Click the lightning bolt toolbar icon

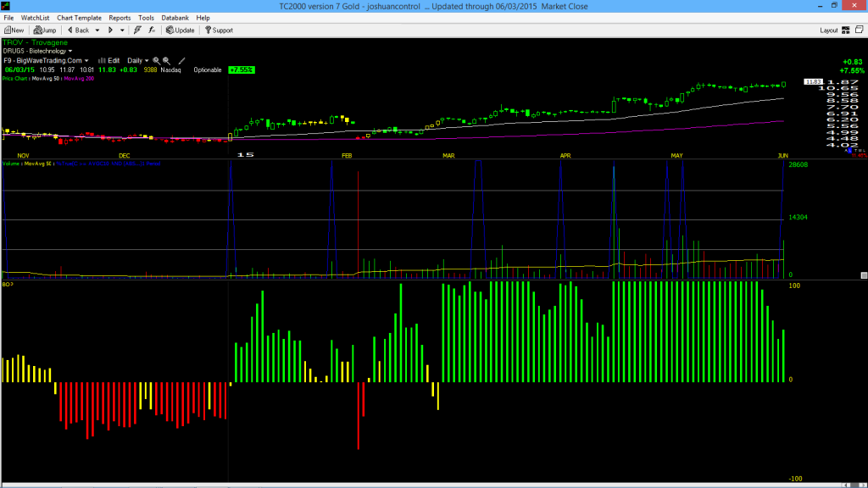137,30
